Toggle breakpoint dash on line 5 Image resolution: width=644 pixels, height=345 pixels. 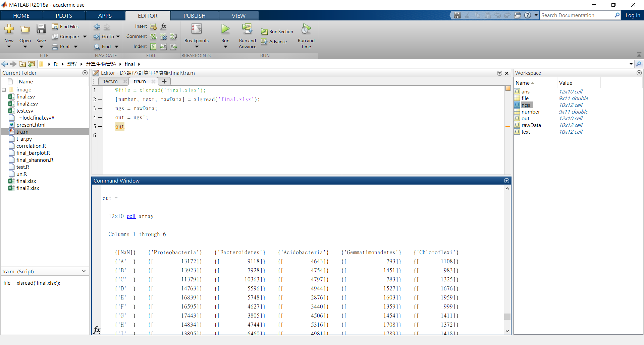coord(100,126)
